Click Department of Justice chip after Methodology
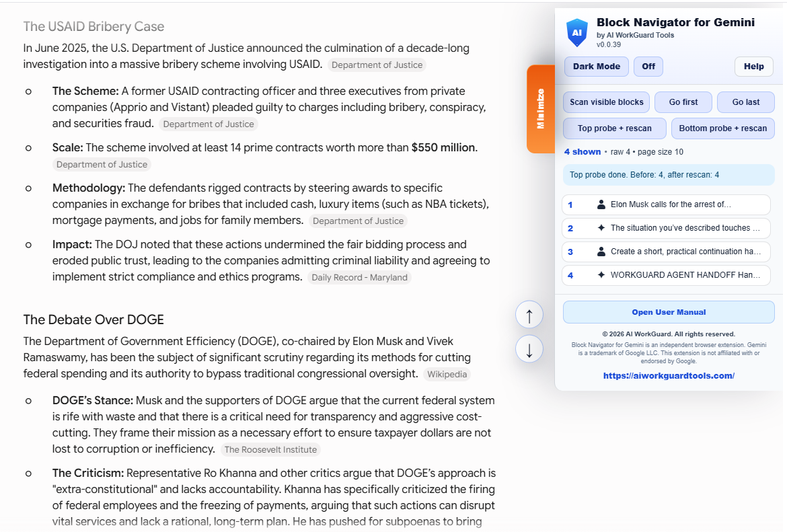 (x=358, y=221)
